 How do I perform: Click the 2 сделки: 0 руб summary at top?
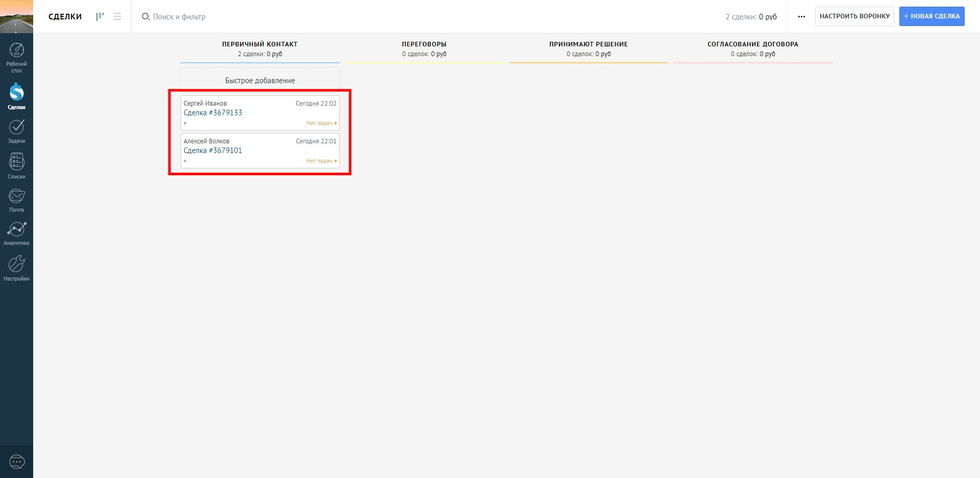click(x=751, y=17)
